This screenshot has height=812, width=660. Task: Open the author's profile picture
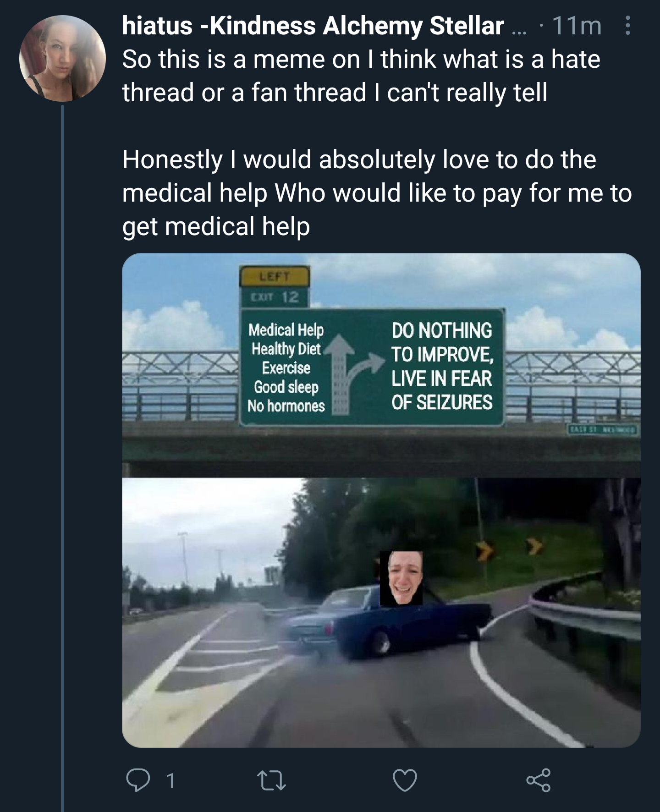click(62, 58)
